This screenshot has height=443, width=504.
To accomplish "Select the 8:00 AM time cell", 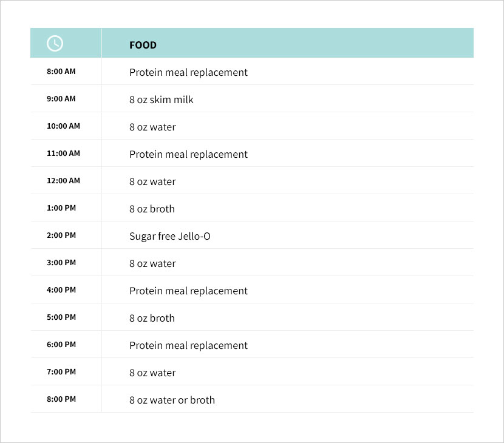I will point(61,72).
